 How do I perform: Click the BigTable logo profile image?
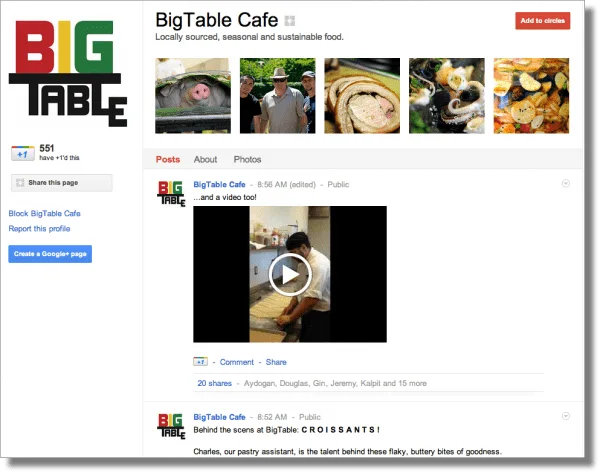point(68,73)
